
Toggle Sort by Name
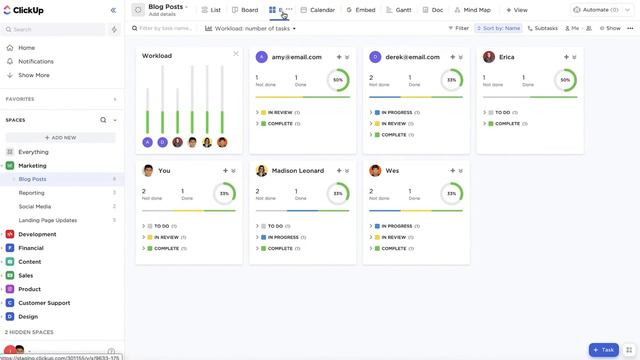[x=498, y=28]
